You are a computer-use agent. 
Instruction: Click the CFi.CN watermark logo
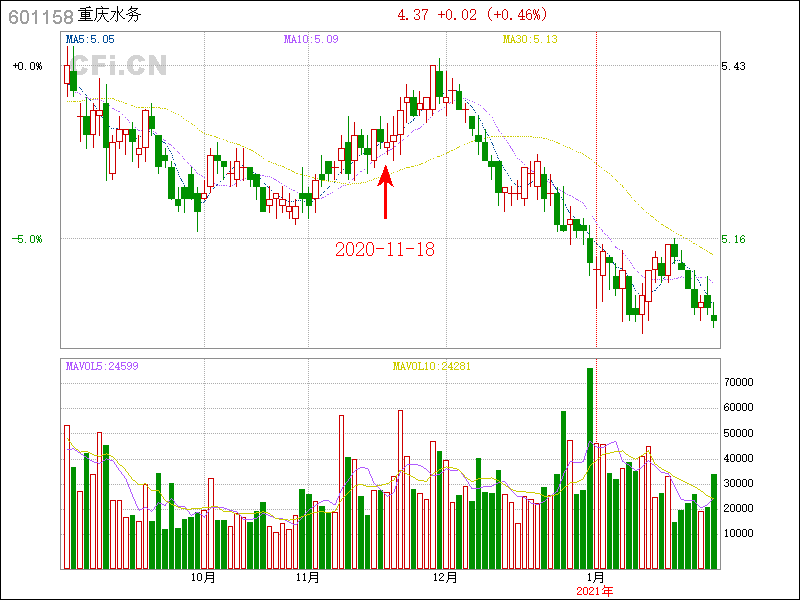point(118,66)
